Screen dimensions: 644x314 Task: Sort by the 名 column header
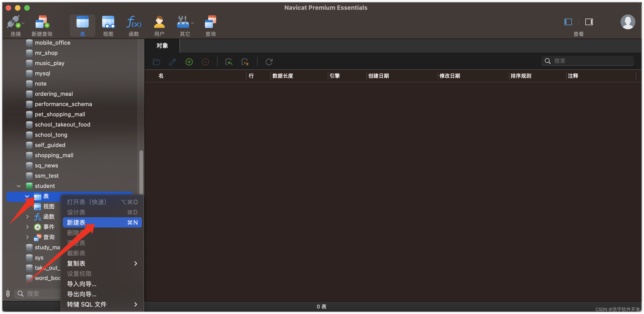[x=161, y=76]
